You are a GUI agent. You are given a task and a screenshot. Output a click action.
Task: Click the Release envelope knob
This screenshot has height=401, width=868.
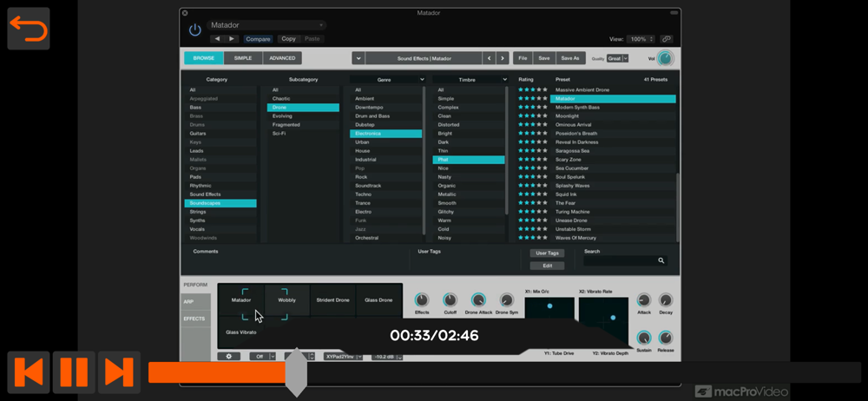coord(666,338)
